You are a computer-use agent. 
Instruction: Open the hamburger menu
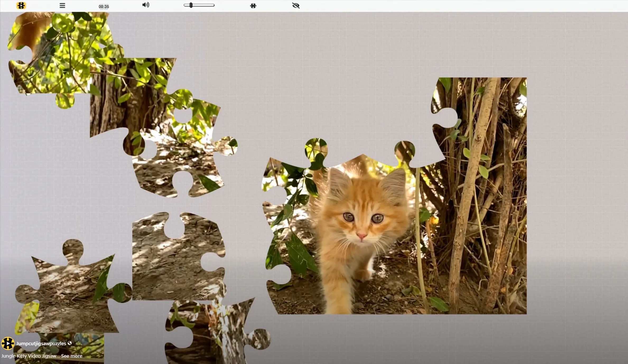coord(62,6)
